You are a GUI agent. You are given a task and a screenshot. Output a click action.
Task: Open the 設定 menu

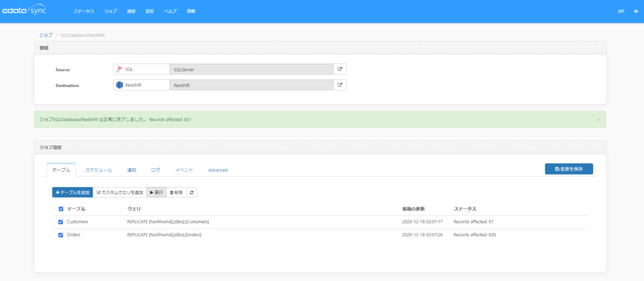point(150,11)
